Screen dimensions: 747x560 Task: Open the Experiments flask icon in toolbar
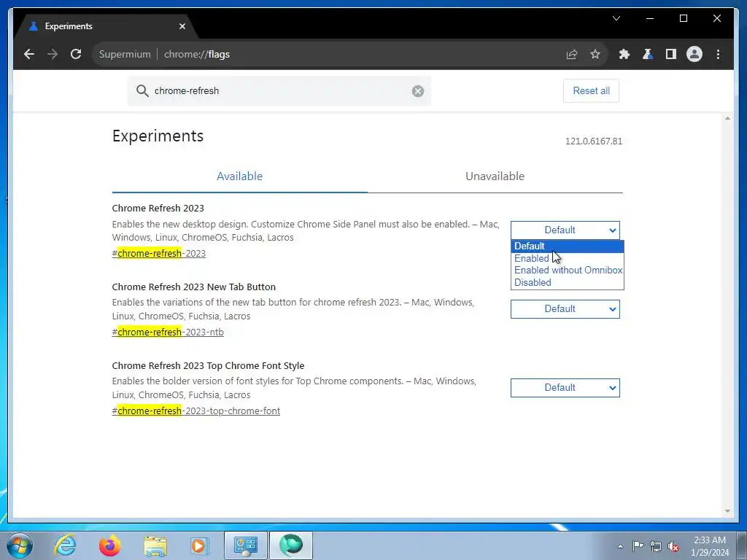tap(648, 54)
